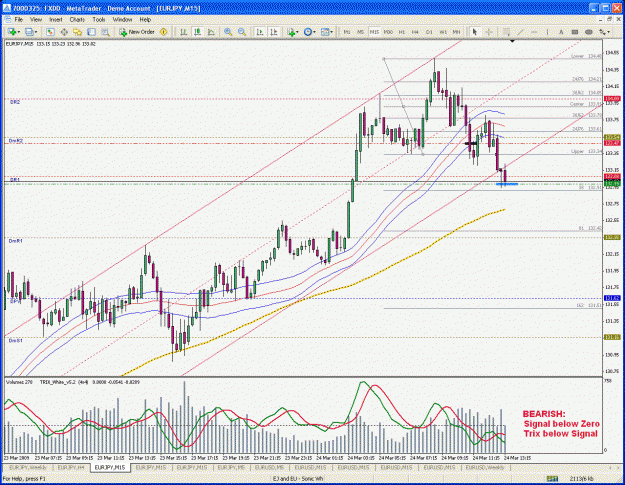Open the Tools menu
The image size is (625, 485).
(99, 20)
